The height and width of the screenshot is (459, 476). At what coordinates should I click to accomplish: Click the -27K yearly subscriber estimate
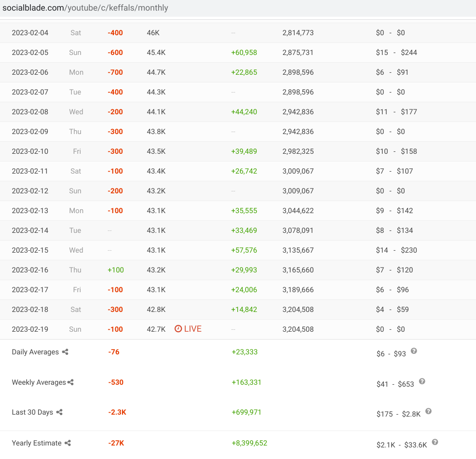(x=116, y=443)
